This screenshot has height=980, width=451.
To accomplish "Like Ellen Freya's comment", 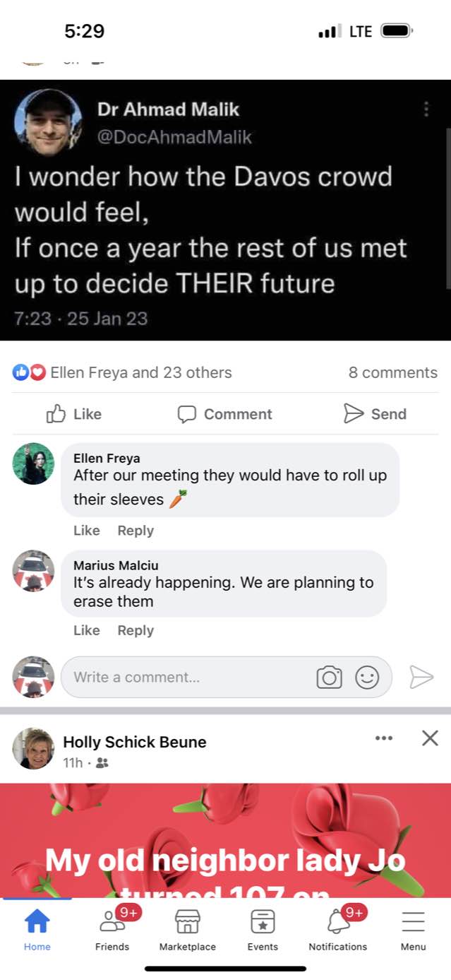I will tap(86, 531).
